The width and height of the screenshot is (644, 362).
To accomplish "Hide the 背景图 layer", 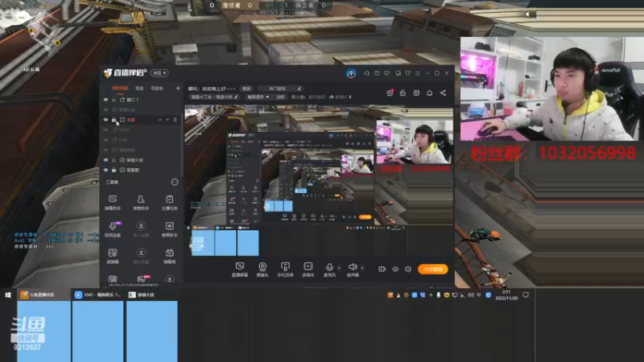I will [x=106, y=170].
